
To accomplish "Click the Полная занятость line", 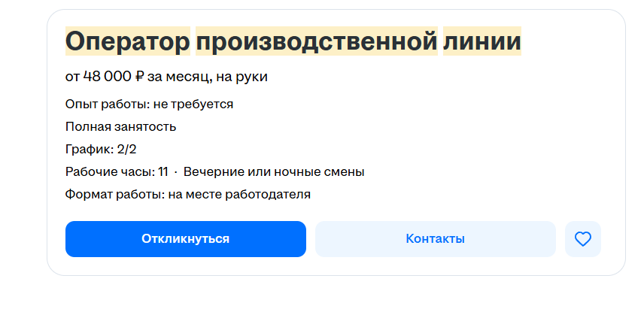I will (120, 126).
